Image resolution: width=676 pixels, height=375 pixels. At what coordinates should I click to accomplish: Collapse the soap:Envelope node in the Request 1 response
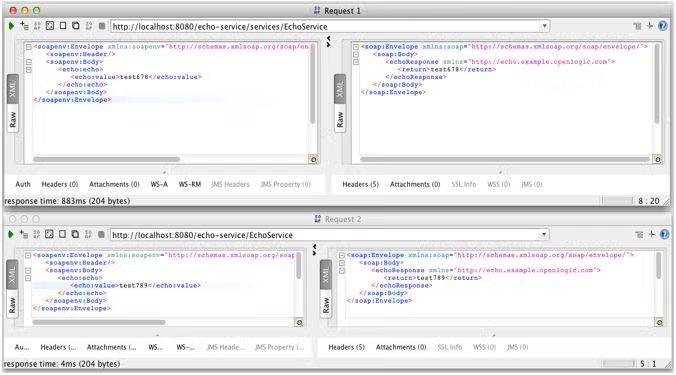(x=356, y=47)
